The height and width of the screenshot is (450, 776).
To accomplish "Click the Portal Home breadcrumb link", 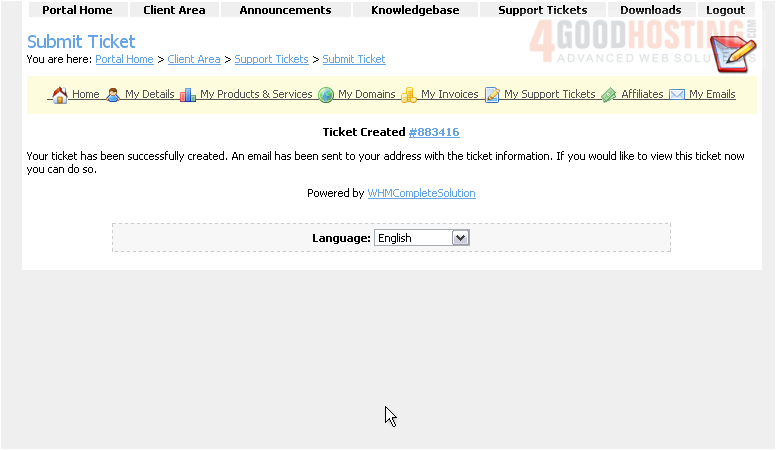I will click(124, 59).
